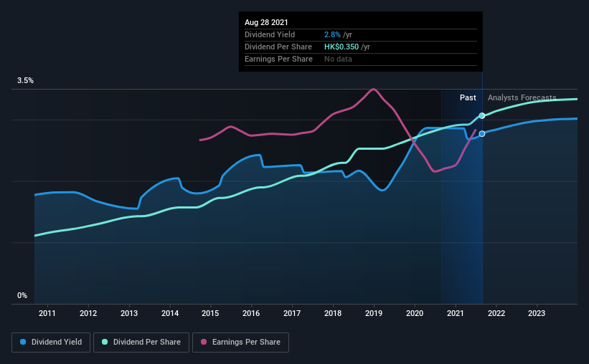The image size is (589, 364).
Task: Click the 2.8% dividend yield tooltip value
Action: pyautogui.click(x=332, y=34)
